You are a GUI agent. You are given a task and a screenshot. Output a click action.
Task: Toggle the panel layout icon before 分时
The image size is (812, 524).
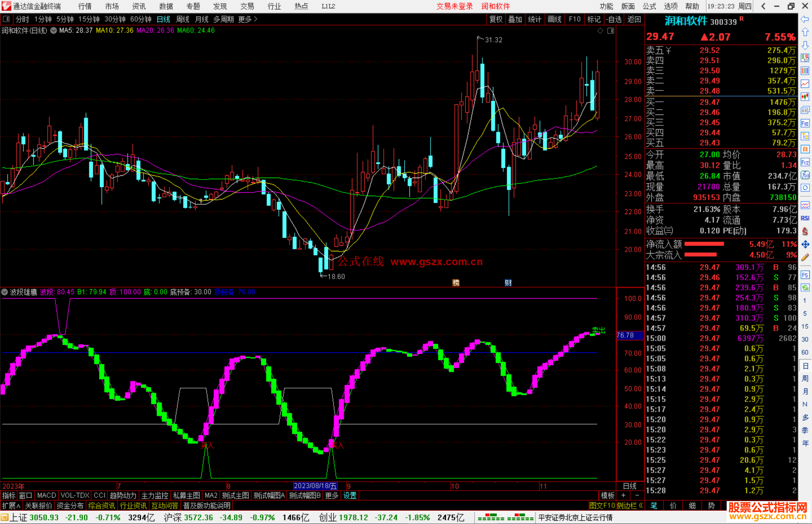coord(6,19)
